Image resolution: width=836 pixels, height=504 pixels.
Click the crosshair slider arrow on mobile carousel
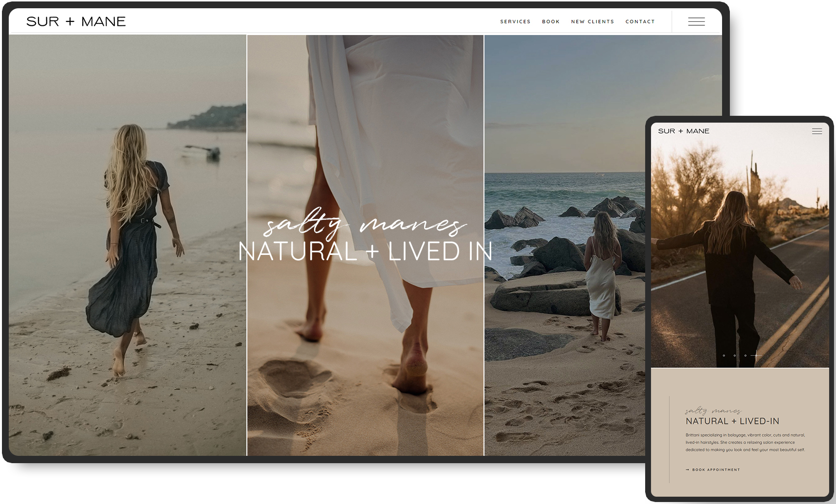click(757, 355)
